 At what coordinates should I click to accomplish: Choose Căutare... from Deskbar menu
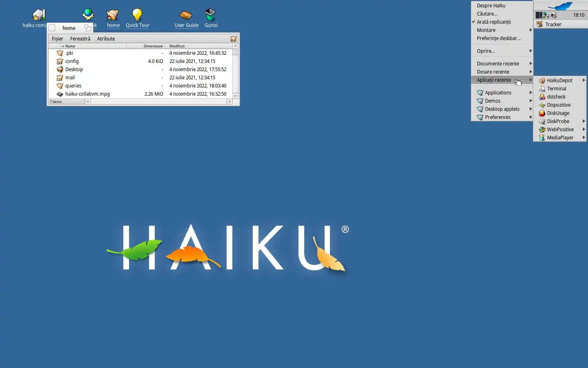tap(502, 14)
